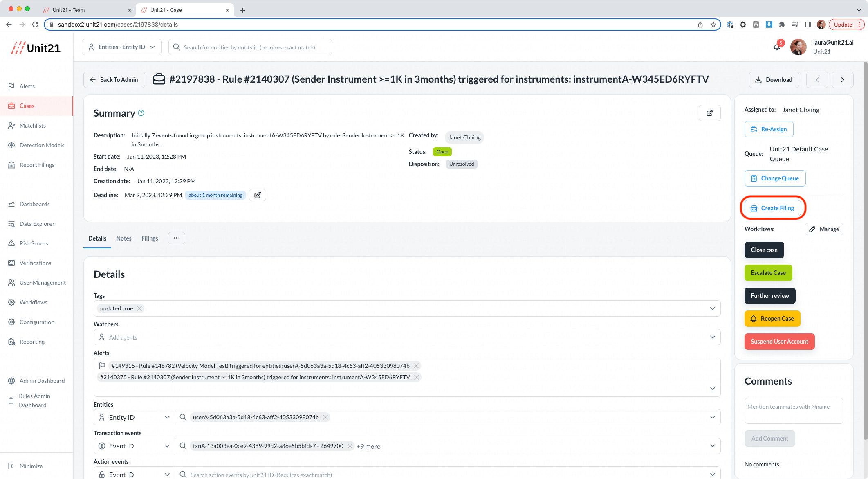Click the Summary help question icon

141,113
